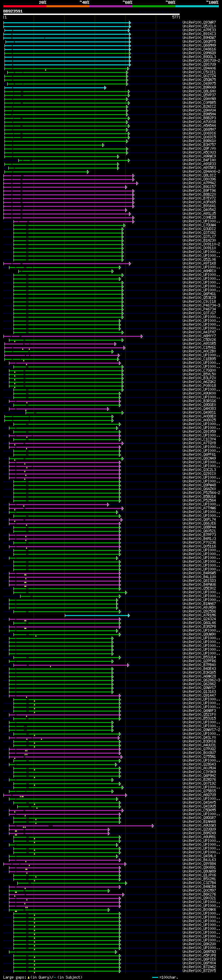Click the UniRef100_A7THW6 hit label
Screen dimensions: 222x980
[199, 508]
